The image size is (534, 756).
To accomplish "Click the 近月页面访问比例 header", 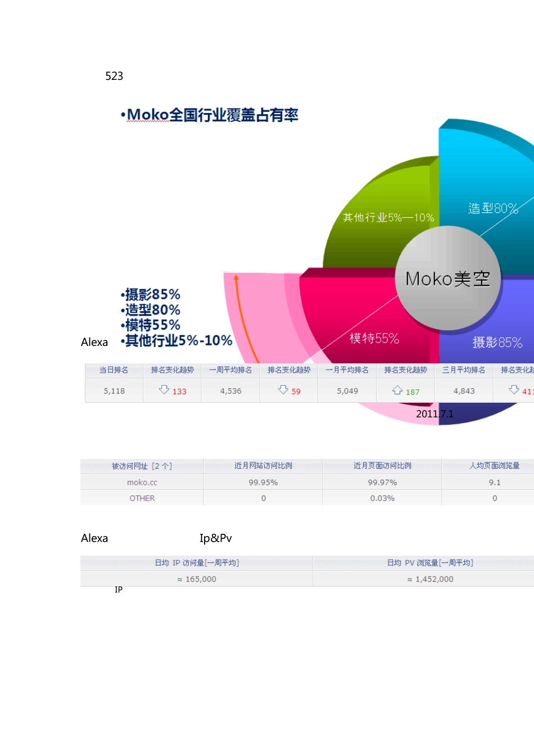I will click(x=382, y=466).
